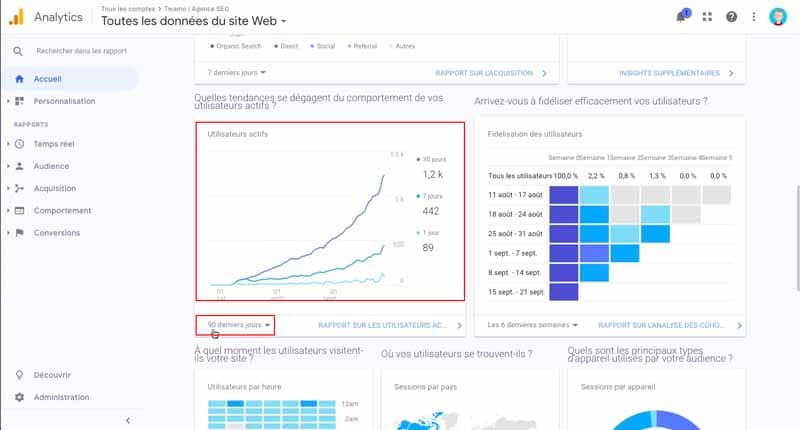The height and width of the screenshot is (430, 800).
Task: Open the help question mark icon
Action: click(731, 17)
